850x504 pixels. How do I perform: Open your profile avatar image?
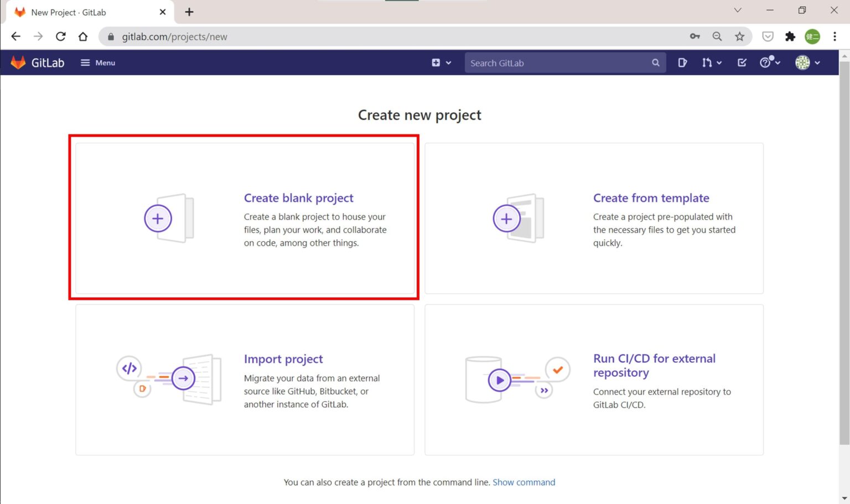pos(802,63)
